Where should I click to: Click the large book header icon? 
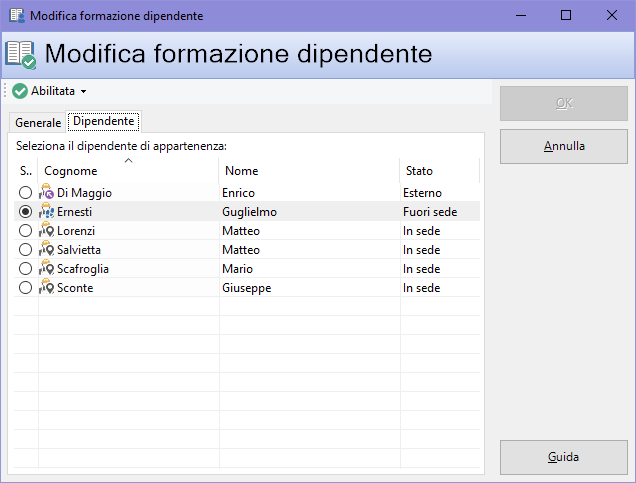click(x=21, y=55)
